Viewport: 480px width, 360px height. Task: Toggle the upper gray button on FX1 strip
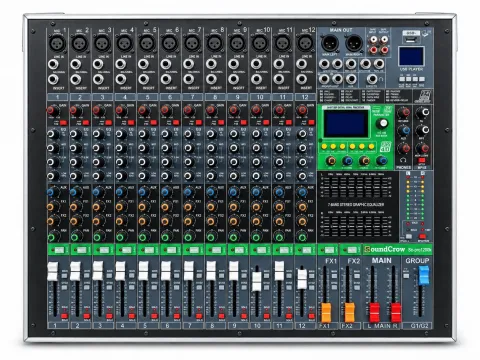[x=334, y=276]
